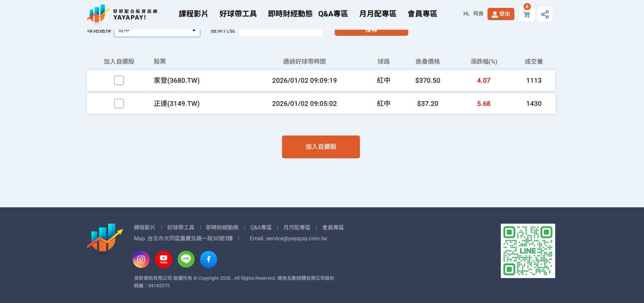
Task: Click stock name 正達(3149.TW)
Action: point(177,104)
